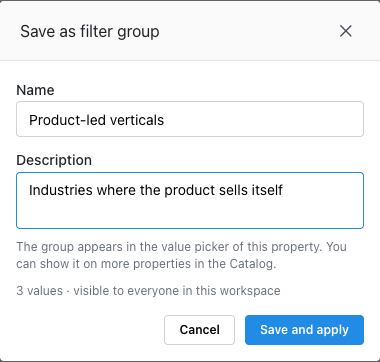The height and width of the screenshot is (362, 380).
Task: Click the dialog title 'Save as filter group'
Action: click(90, 32)
